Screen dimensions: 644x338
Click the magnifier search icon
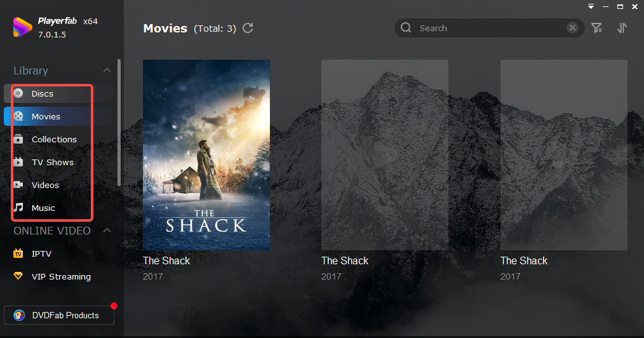(x=406, y=28)
